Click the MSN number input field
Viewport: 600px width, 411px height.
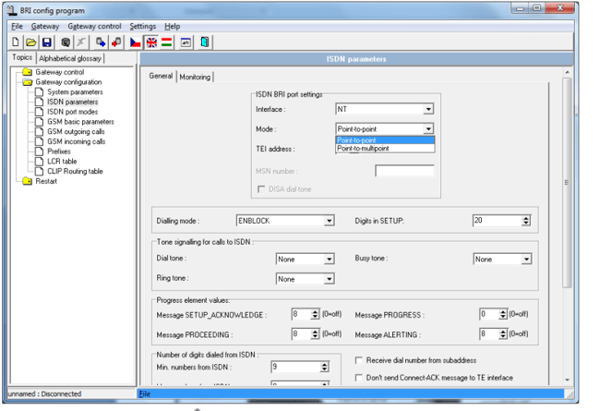point(404,171)
